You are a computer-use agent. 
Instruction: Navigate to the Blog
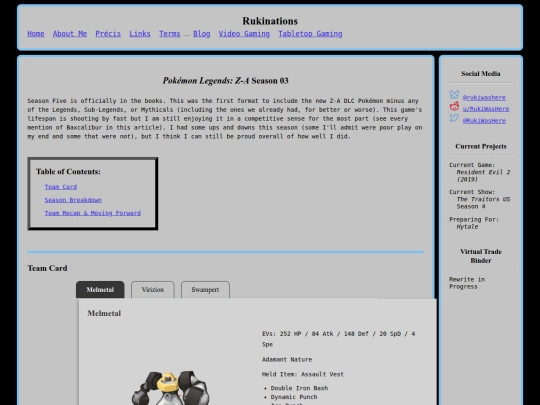201,34
